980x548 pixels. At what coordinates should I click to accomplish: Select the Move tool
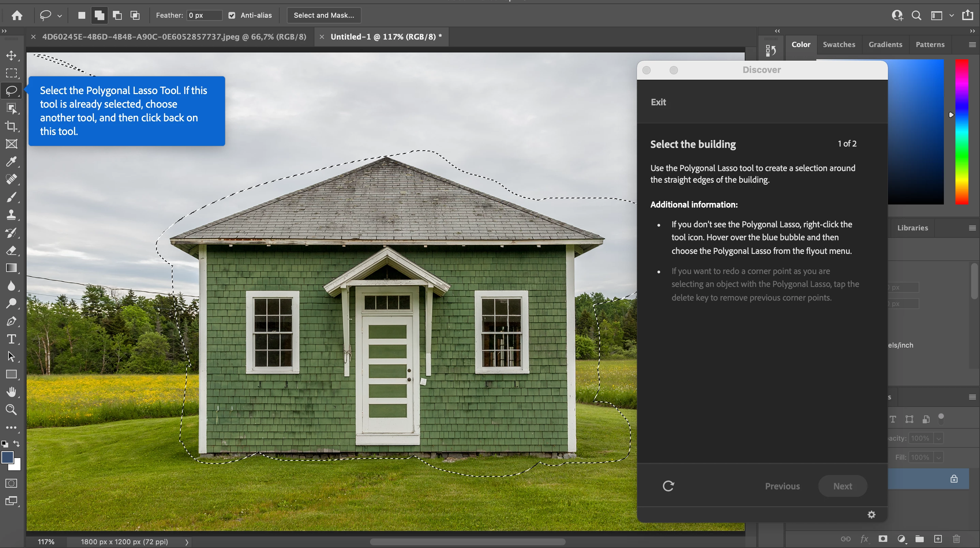11,56
